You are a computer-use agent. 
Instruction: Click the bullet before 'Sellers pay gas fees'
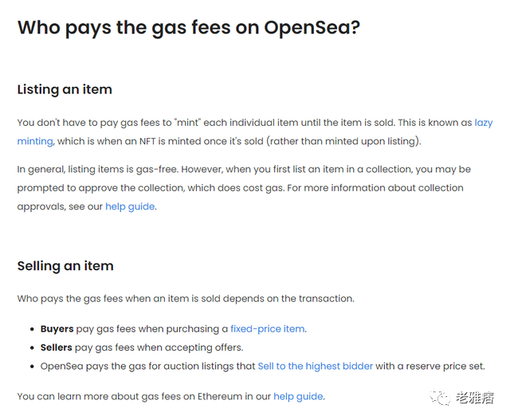pyautogui.click(x=32, y=347)
